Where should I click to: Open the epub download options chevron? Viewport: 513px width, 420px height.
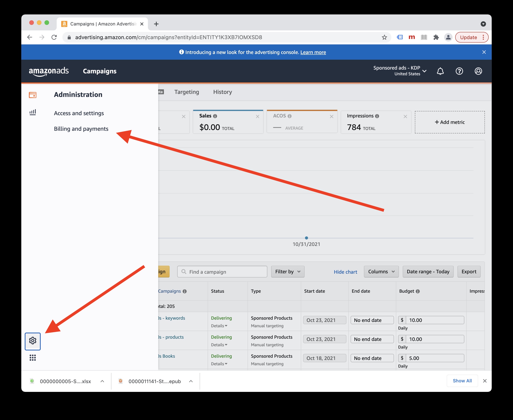tap(191, 381)
